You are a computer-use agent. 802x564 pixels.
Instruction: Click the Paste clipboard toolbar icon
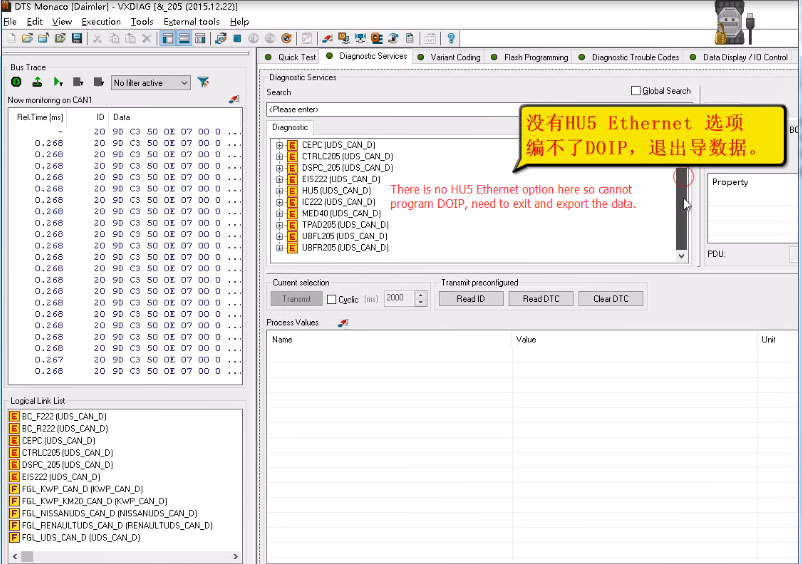(x=130, y=38)
